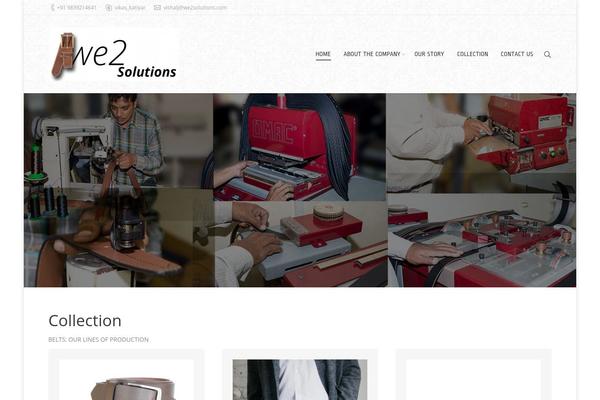The height and width of the screenshot is (400, 600).
Task: Click the phone icon in top bar
Action: (x=52, y=7)
